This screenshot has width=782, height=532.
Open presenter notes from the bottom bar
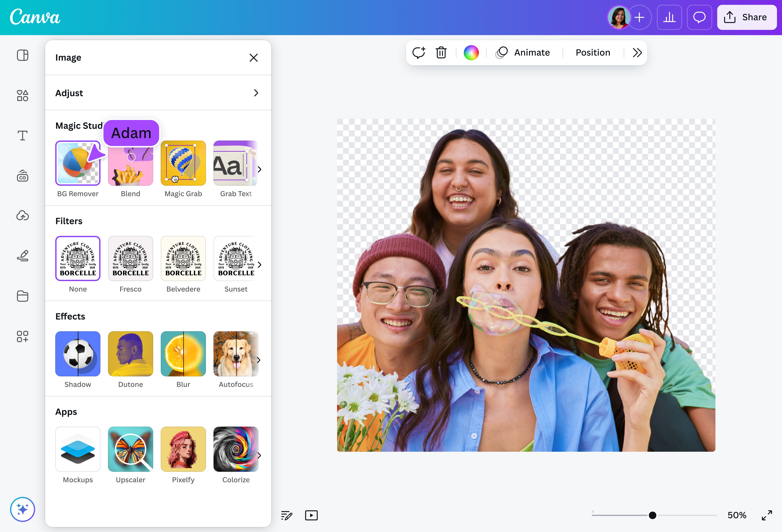286,516
